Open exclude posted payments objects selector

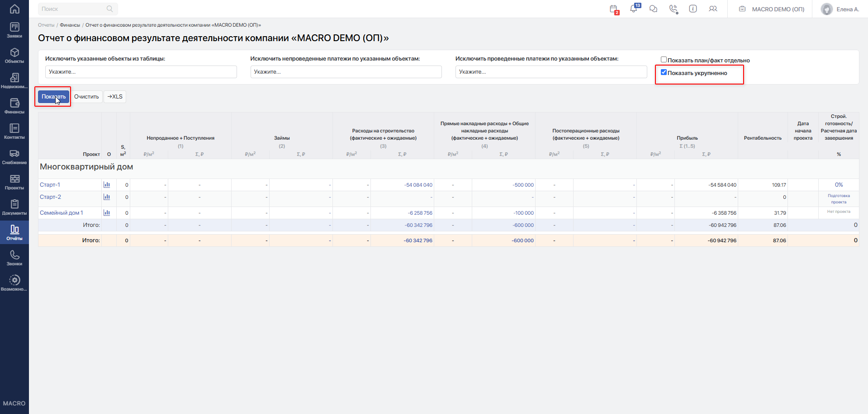coord(551,72)
